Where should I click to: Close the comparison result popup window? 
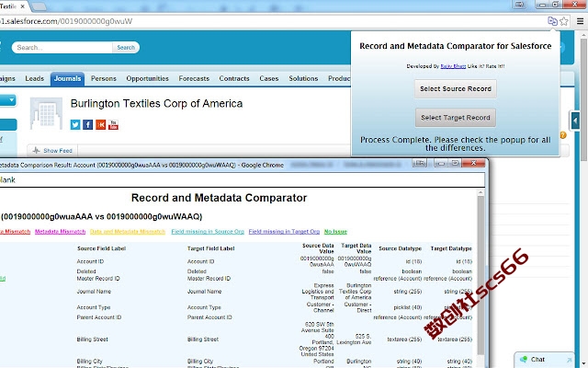click(x=474, y=163)
